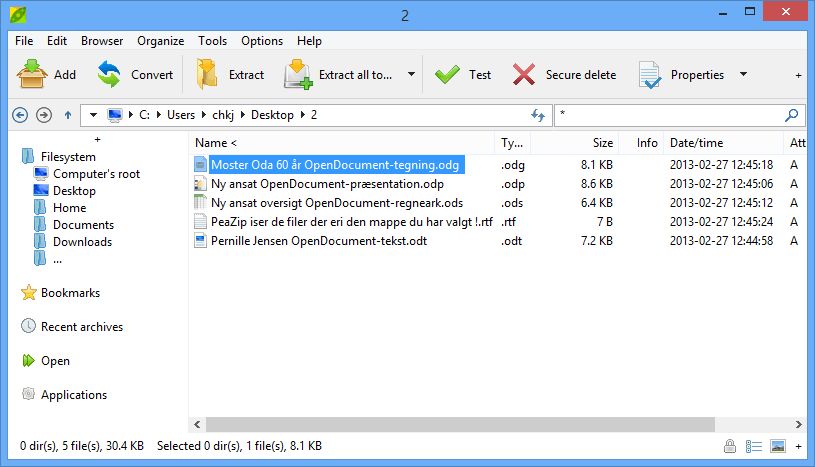Go up one folder level
Screen dimensions: 815x467
point(68,115)
